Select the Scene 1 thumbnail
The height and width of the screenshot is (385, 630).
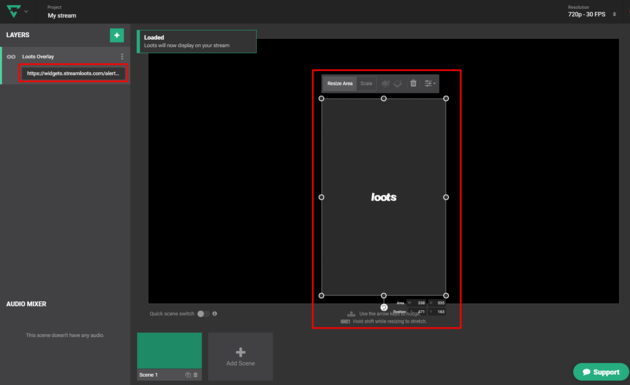point(169,350)
